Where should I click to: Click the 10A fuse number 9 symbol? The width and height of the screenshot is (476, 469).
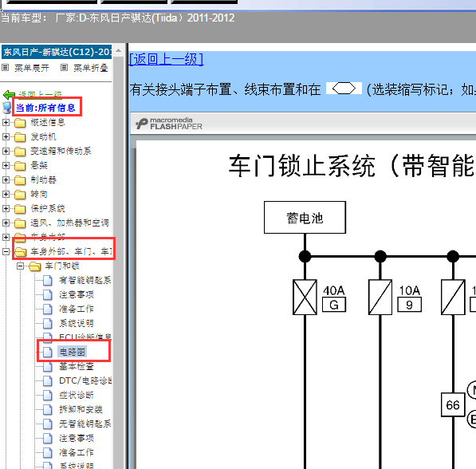[x=380, y=297]
